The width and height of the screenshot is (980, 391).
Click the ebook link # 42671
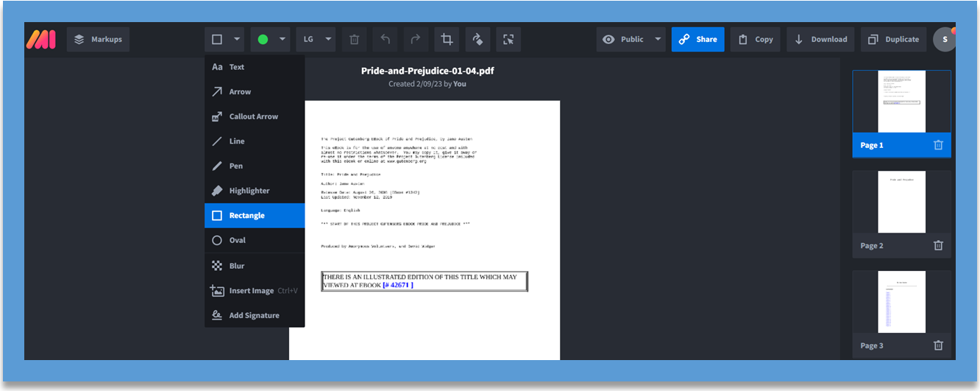point(397,284)
